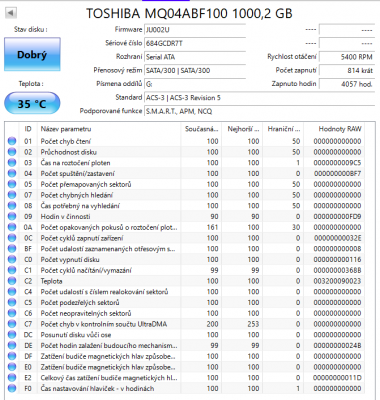Select the drive title TOSHIBA MQ04ABF100 1000,2 GB
Viewport: 380px width, 400px height.
pos(189,13)
